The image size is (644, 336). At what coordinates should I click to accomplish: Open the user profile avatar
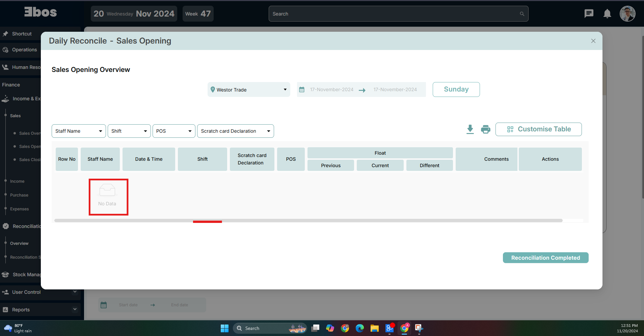(627, 14)
